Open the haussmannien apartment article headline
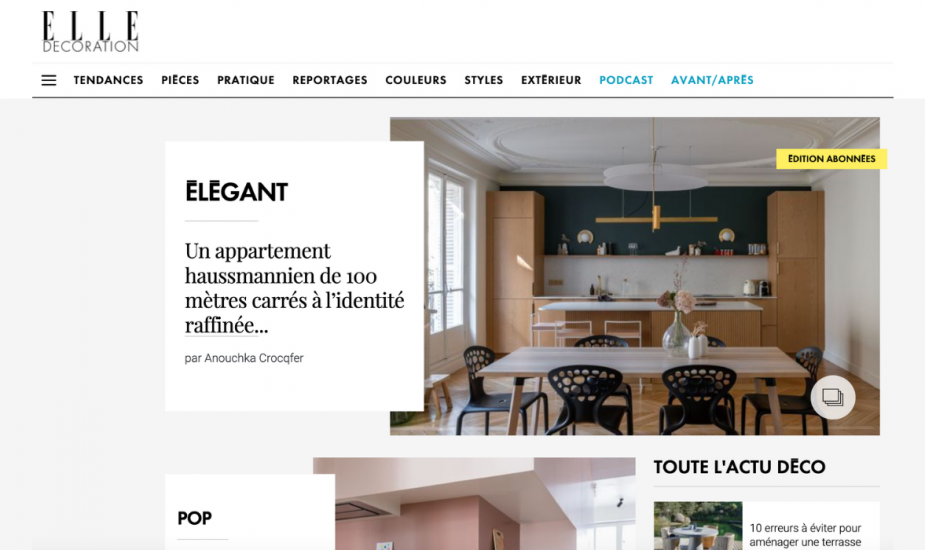Viewport: 925px width, 550px height. coord(294,288)
